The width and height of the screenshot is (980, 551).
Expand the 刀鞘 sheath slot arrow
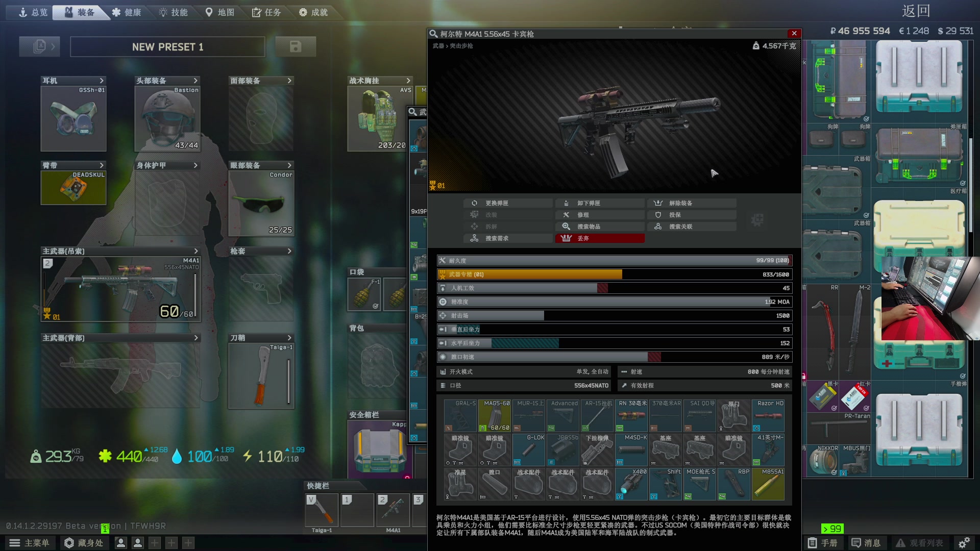[289, 338]
